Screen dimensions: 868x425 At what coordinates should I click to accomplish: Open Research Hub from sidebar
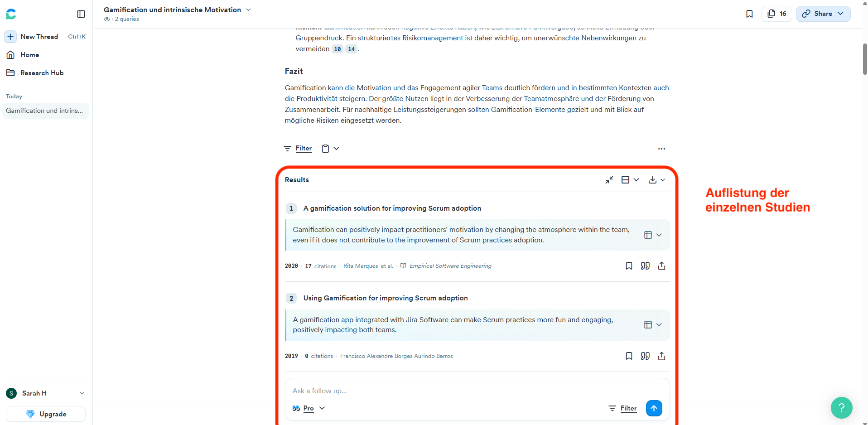(42, 73)
